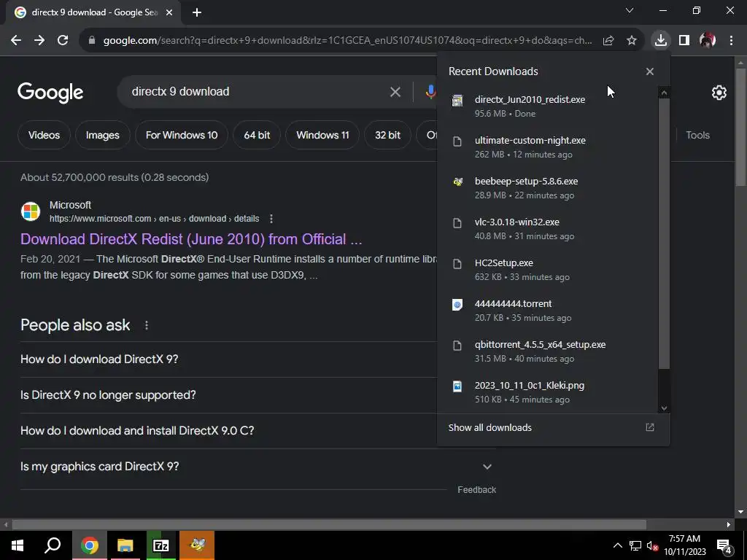Open vlc-3.0.18-win32.exe download entry

(548, 229)
